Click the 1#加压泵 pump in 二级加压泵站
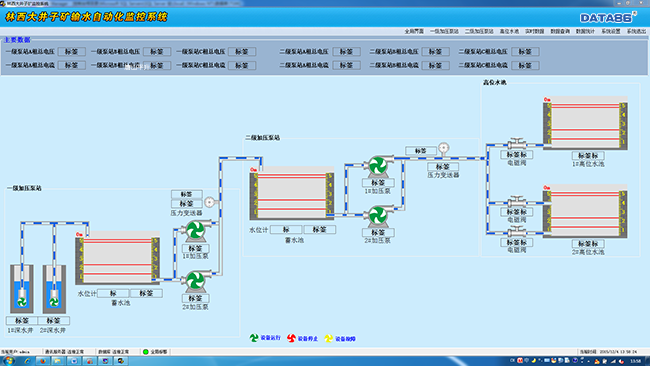 (x=378, y=166)
